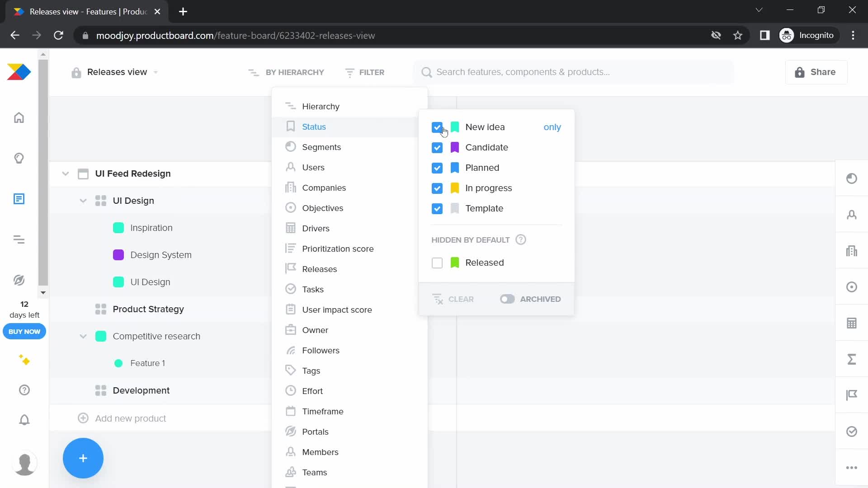Image resolution: width=868 pixels, height=488 pixels.
Task: Expand the UI Feed Redesign tree item
Action: pos(66,174)
